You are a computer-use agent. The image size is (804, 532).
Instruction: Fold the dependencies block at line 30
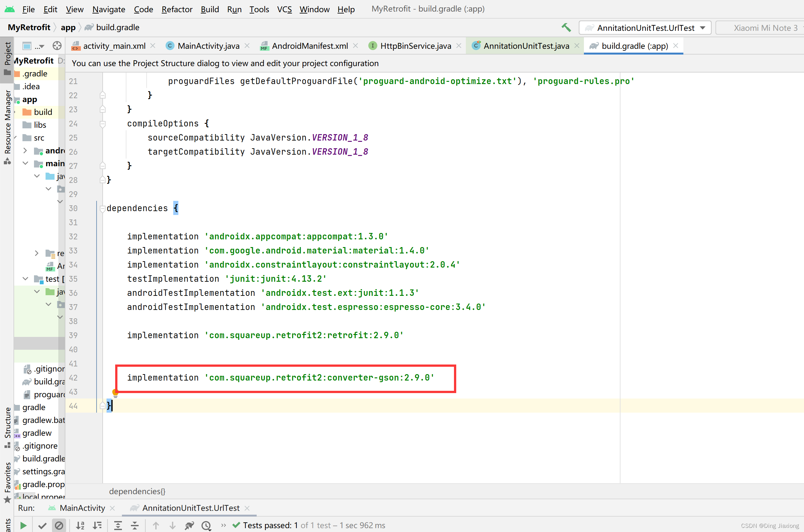point(102,209)
